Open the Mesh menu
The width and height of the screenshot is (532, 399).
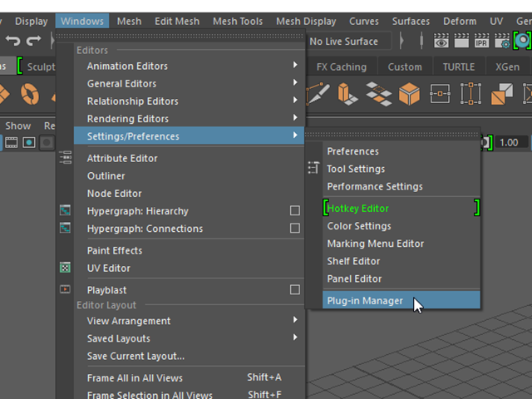point(130,21)
